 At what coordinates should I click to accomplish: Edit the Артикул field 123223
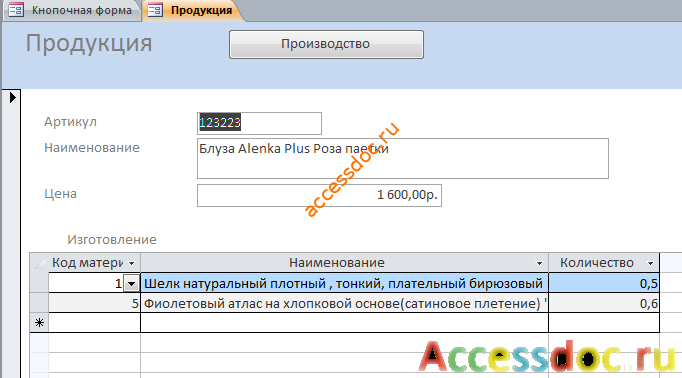[259, 123]
